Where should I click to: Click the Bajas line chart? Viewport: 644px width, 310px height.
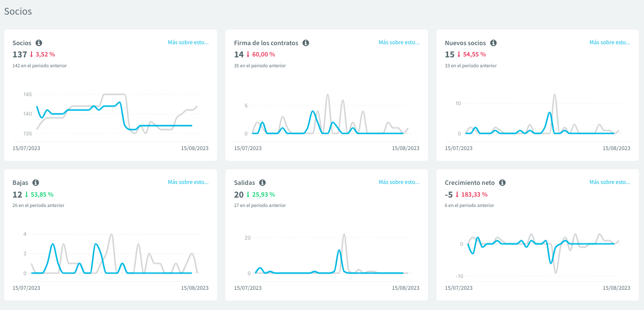click(x=110, y=254)
